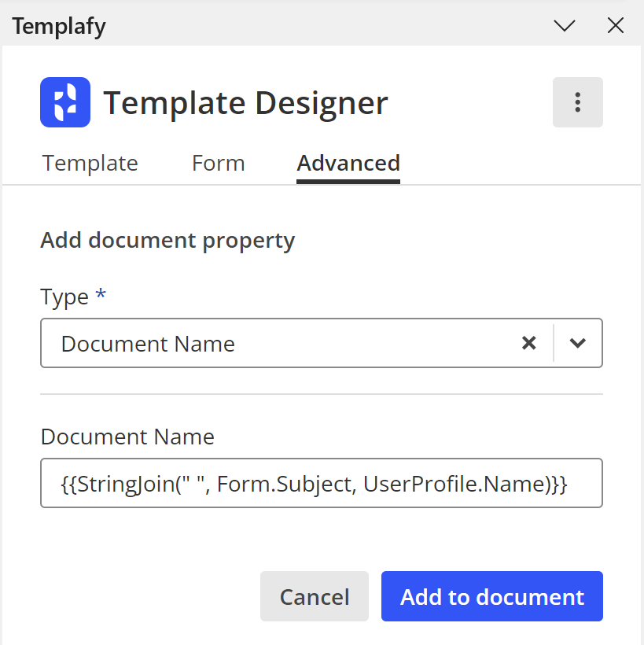Expand the Type dropdown arrow

tap(577, 343)
